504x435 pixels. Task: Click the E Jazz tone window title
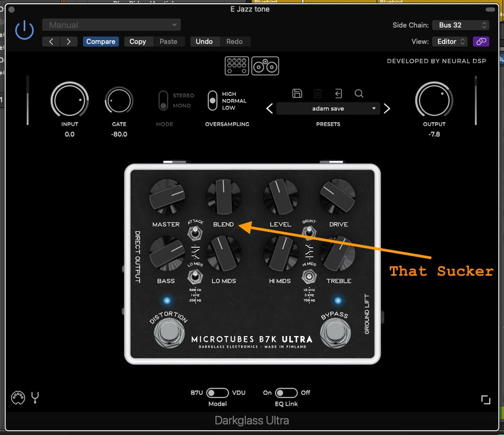[x=250, y=9]
